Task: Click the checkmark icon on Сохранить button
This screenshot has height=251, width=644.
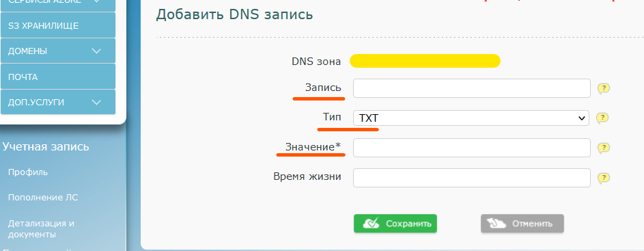Action: point(370,224)
